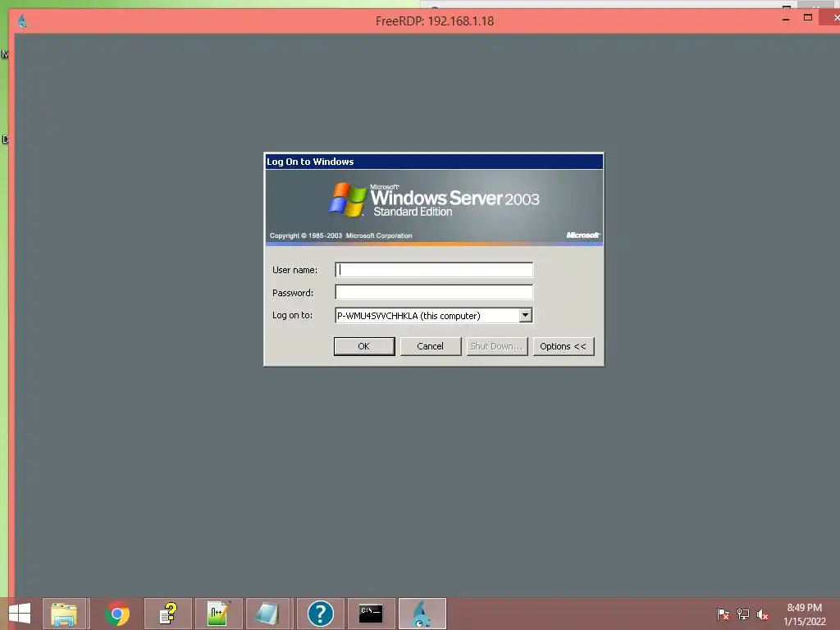Focus the Password input field
The width and height of the screenshot is (840, 630).
coord(434,292)
